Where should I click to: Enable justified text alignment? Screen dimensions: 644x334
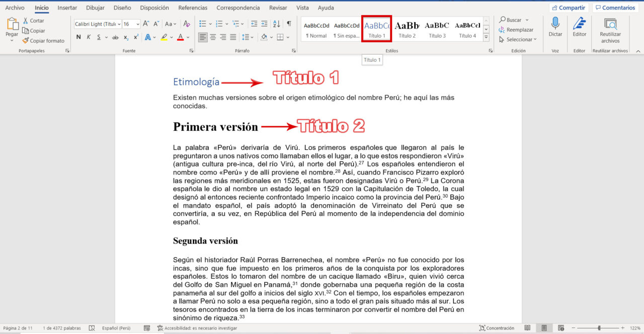[x=232, y=36]
